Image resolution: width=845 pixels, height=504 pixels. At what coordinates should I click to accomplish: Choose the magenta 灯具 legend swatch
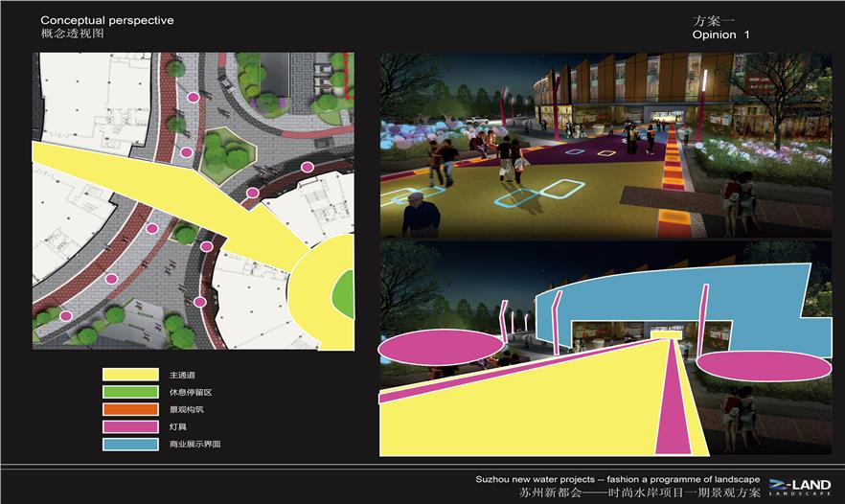point(130,426)
